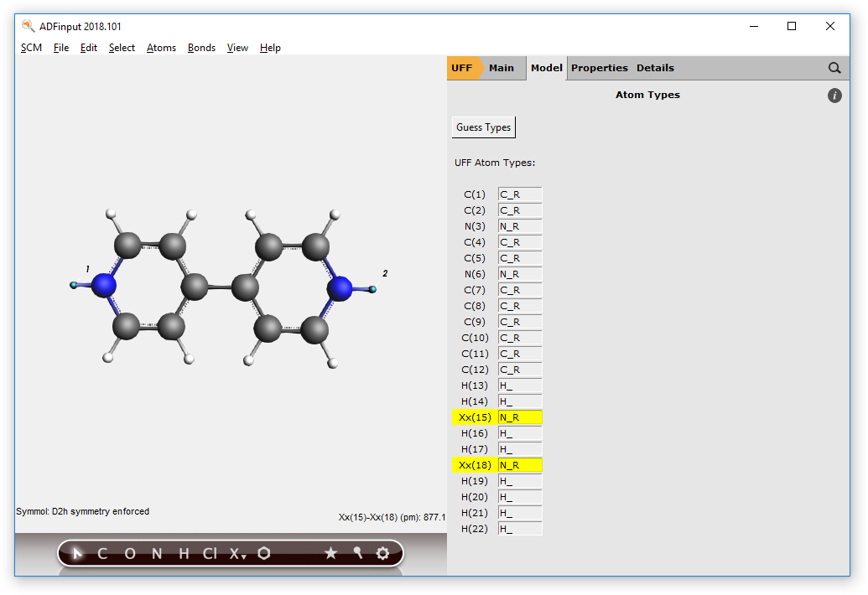This screenshot has height=595, width=868.
Task: Select the left blue nitrogen atom
Action: coord(103,286)
